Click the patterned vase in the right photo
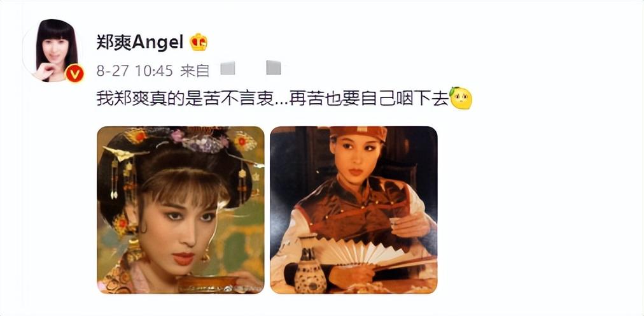Viewport: 644px width, 316px height. [x=310, y=265]
